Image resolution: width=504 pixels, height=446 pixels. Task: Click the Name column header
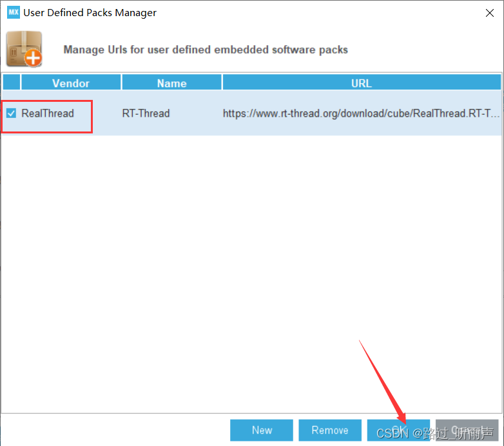171,83
